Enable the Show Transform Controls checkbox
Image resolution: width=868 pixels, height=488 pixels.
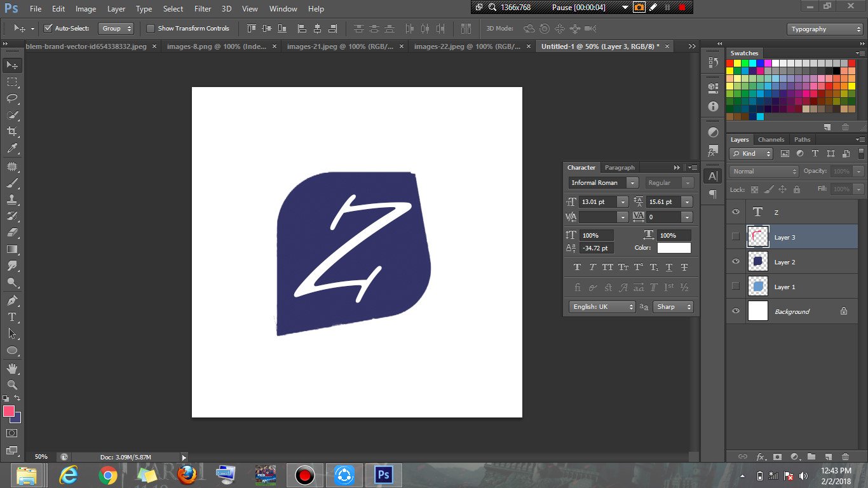point(151,29)
